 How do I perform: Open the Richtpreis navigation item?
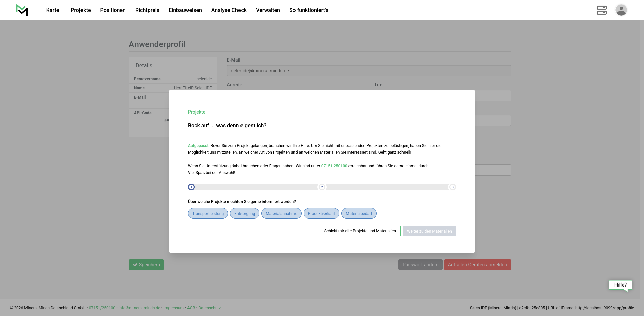147,10
